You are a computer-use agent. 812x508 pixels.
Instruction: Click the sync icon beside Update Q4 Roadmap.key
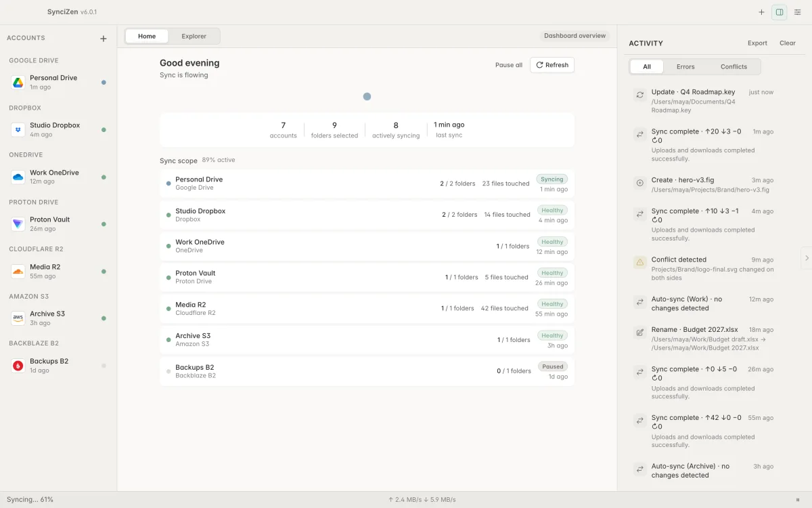tap(639, 95)
